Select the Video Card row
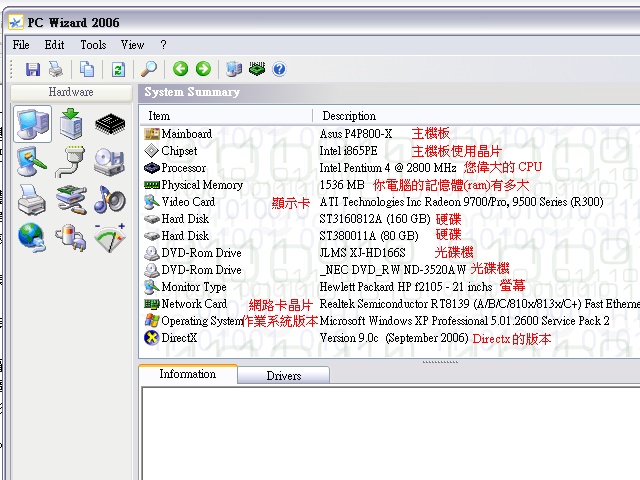640x480 pixels. [x=390, y=202]
